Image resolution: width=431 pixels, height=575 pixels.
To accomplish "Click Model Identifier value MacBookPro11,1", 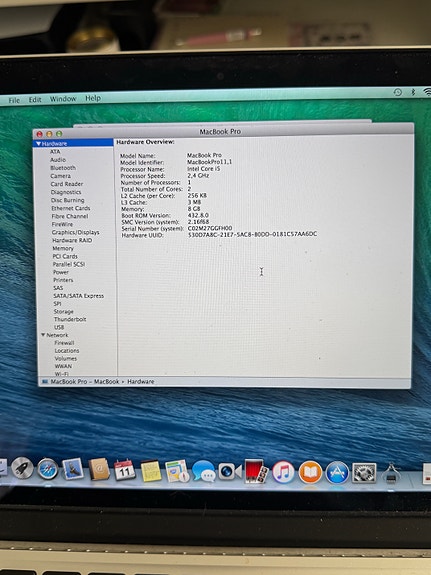I will [x=209, y=162].
